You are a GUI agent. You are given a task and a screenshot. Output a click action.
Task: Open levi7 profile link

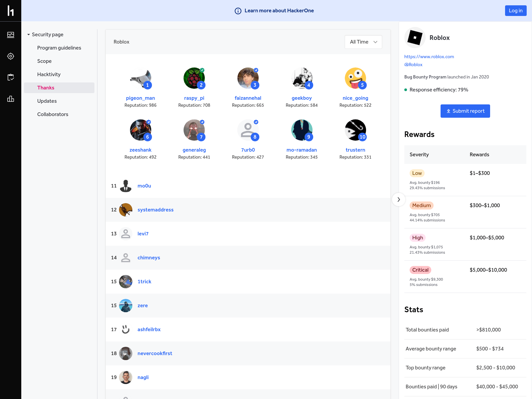pyautogui.click(x=143, y=234)
